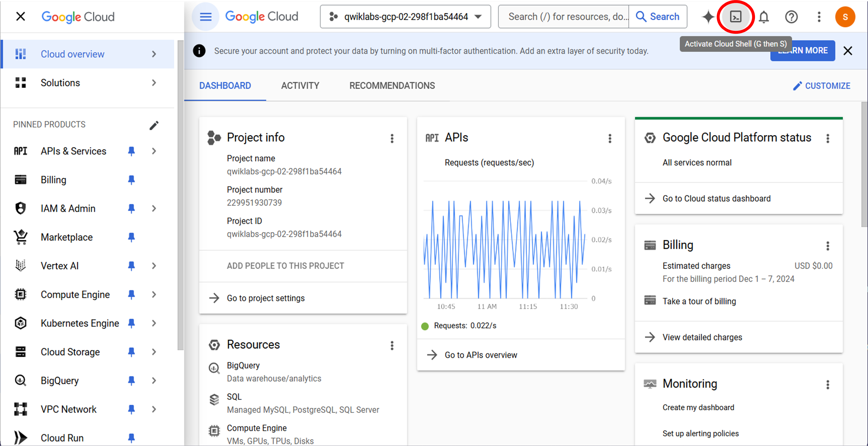The width and height of the screenshot is (868, 446).
Task: Expand Solutions submenu chevron
Action: click(x=154, y=83)
